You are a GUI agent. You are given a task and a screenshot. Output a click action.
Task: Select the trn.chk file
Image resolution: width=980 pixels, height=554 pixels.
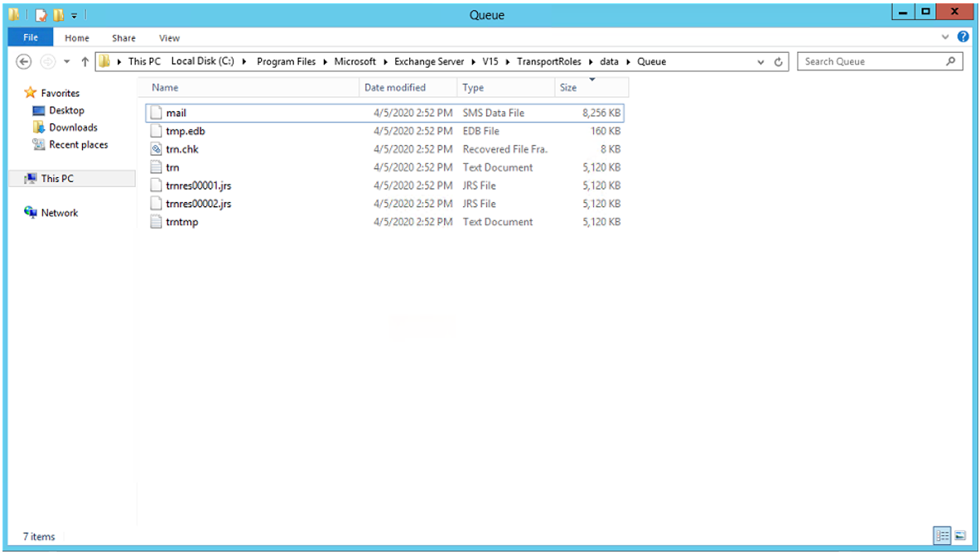point(182,149)
